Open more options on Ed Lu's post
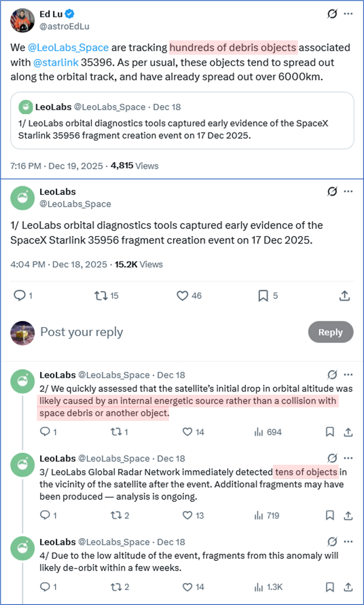The height and width of the screenshot is (605, 364). 348,14
